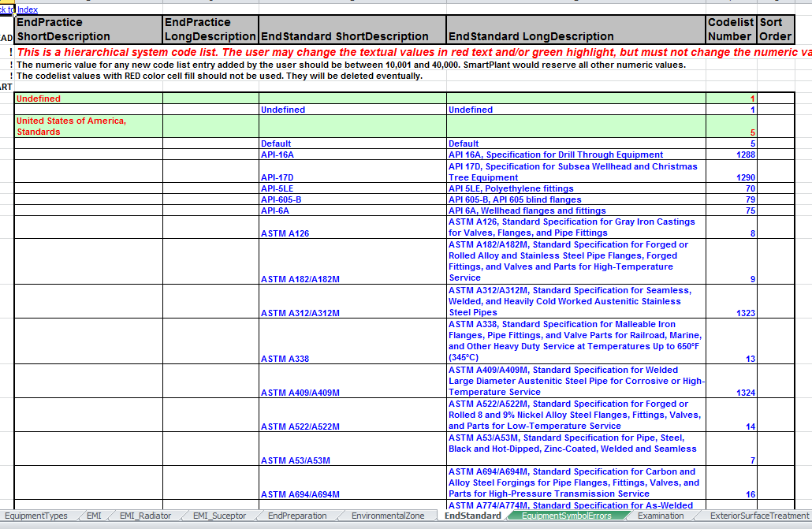Switch to the Examination sheet tab

tap(661, 516)
